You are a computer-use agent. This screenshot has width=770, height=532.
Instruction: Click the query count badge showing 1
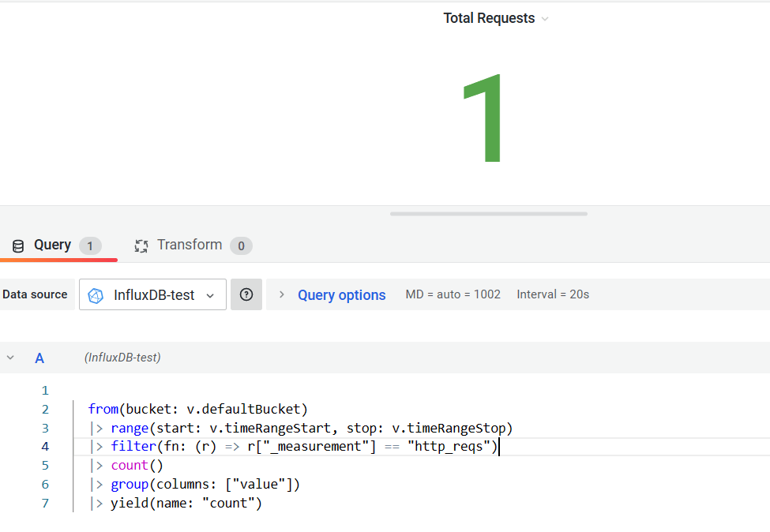point(92,245)
